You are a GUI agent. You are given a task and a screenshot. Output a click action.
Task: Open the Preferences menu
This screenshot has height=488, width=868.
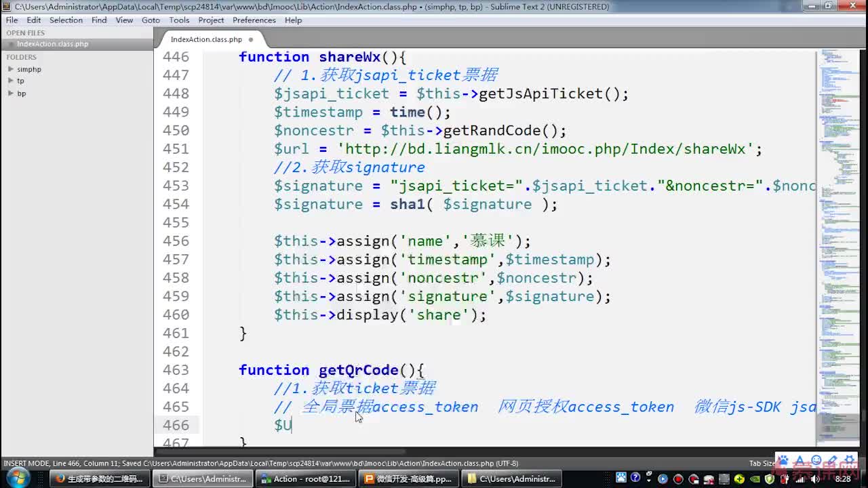point(254,20)
